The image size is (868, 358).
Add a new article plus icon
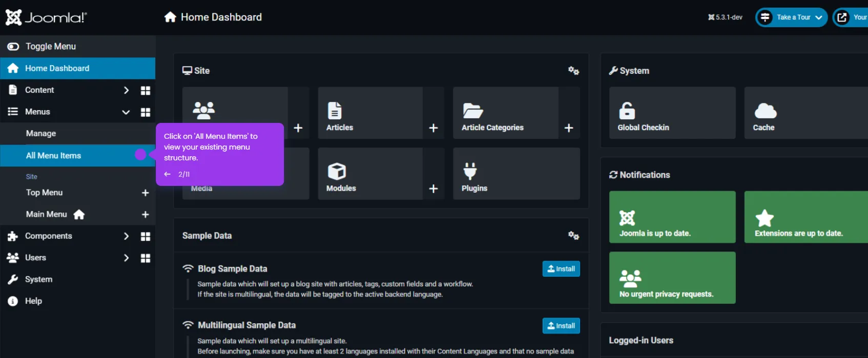pyautogui.click(x=433, y=128)
